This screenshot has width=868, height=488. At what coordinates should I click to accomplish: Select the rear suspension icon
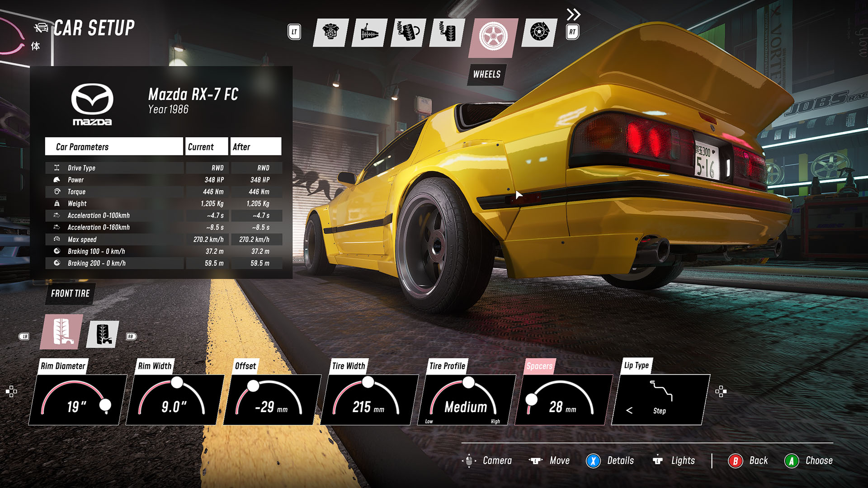[447, 33]
